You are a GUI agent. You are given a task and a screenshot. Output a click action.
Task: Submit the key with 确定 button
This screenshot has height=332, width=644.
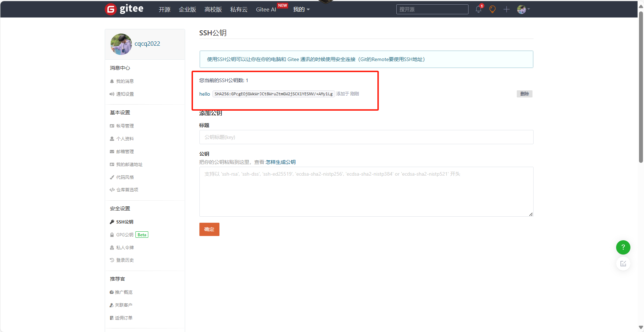[209, 230]
